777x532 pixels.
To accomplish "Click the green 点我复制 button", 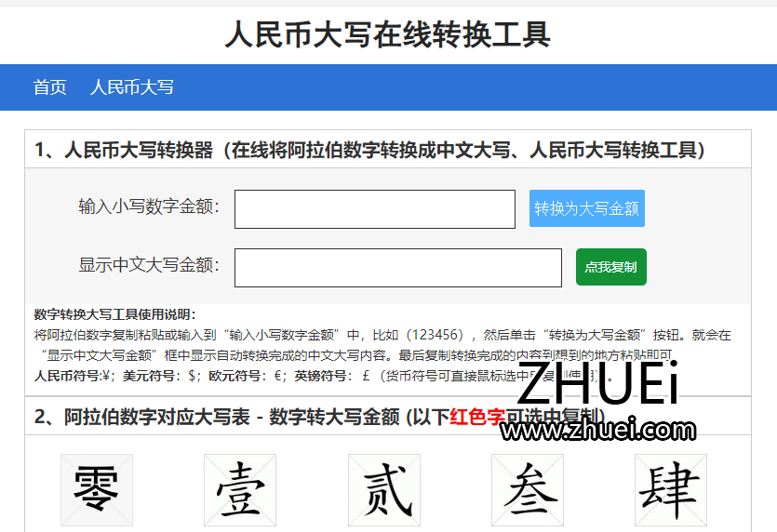I will (610, 267).
